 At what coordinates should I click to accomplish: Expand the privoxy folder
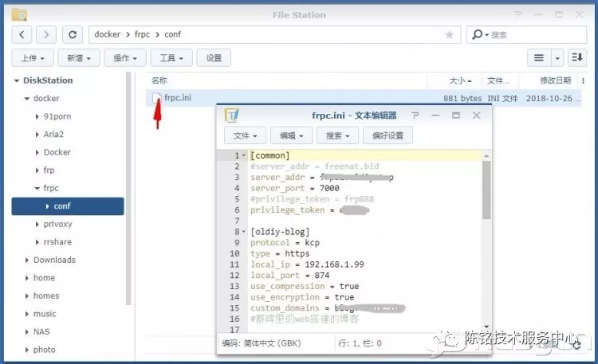pos(37,224)
